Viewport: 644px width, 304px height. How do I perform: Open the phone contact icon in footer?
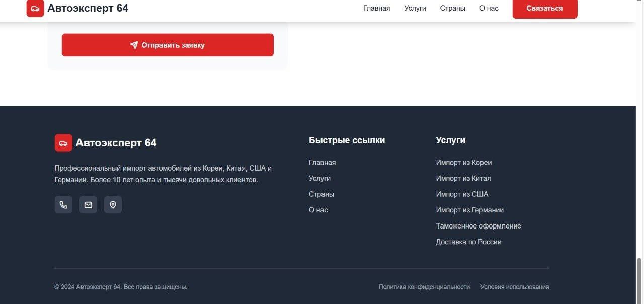tap(63, 205)
